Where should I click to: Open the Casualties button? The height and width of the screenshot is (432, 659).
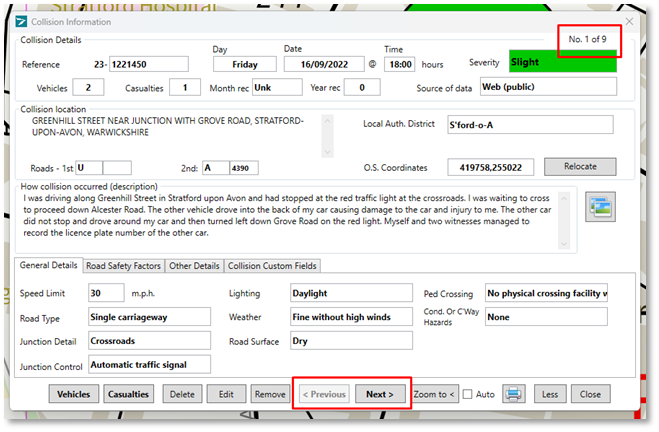click(x=130, y=394)
